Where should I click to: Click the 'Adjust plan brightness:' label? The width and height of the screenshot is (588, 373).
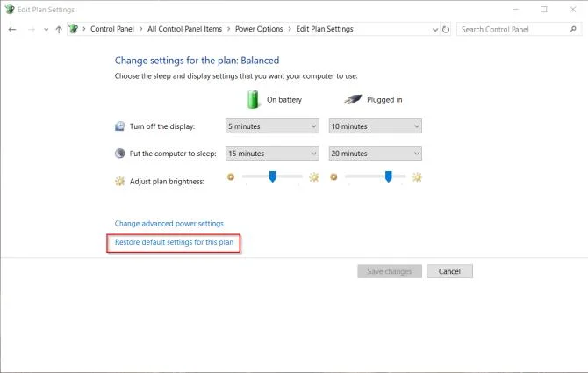pos(167,182)
